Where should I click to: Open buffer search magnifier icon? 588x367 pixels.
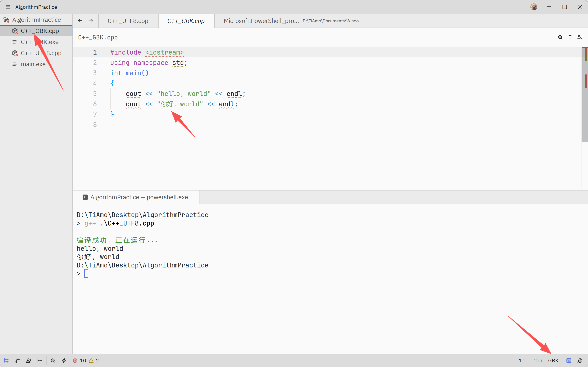tap(560, 37)
